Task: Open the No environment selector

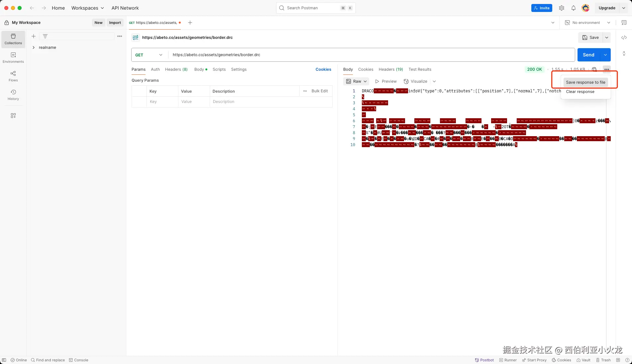Action: coord(587,23)
